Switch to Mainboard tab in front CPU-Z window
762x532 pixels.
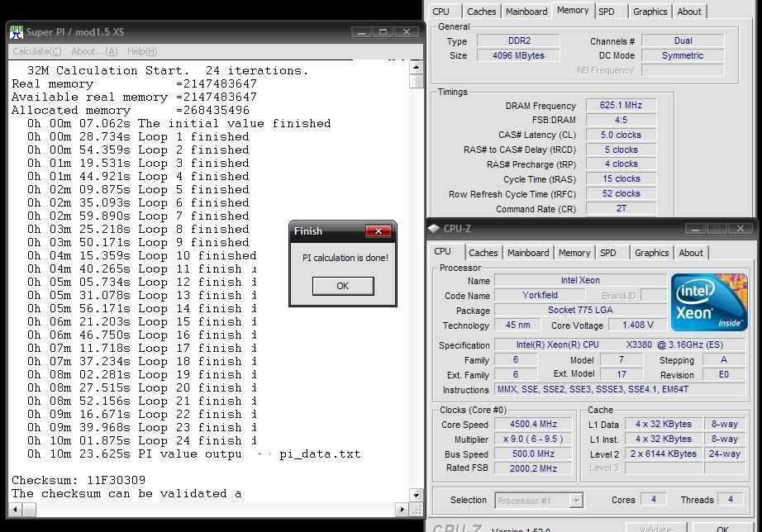tap(528, 253)
